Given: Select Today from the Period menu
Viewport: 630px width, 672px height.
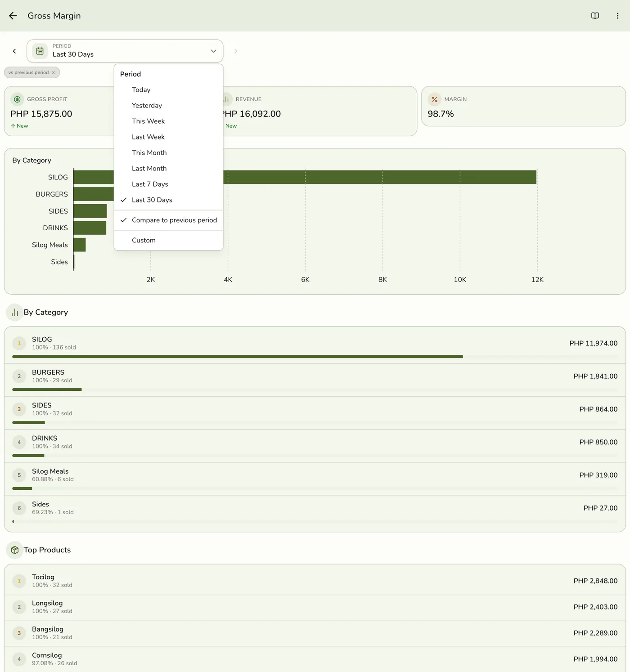Looking at the screenshot, I should pos(168,90).
